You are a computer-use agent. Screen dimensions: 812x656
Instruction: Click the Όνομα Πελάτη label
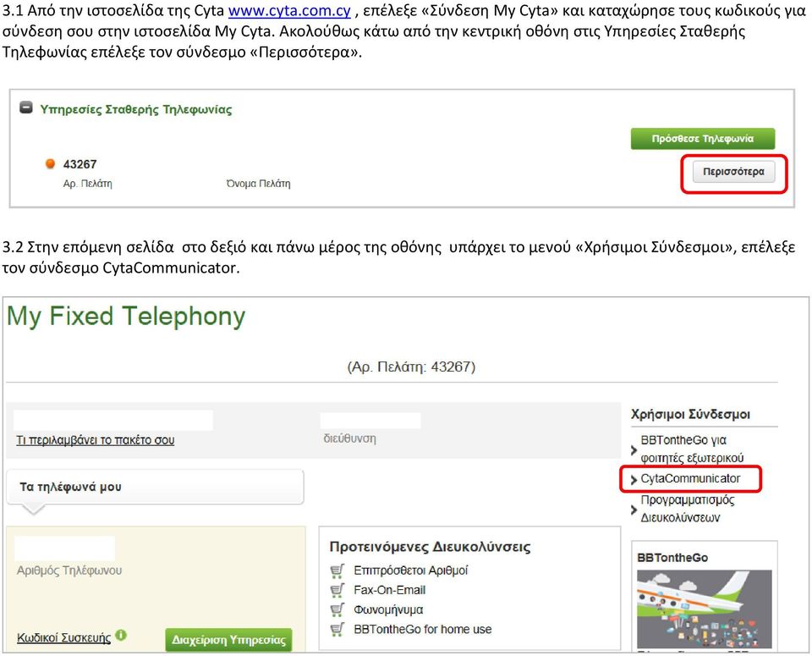pyautogui.click(x=258, y=184)
